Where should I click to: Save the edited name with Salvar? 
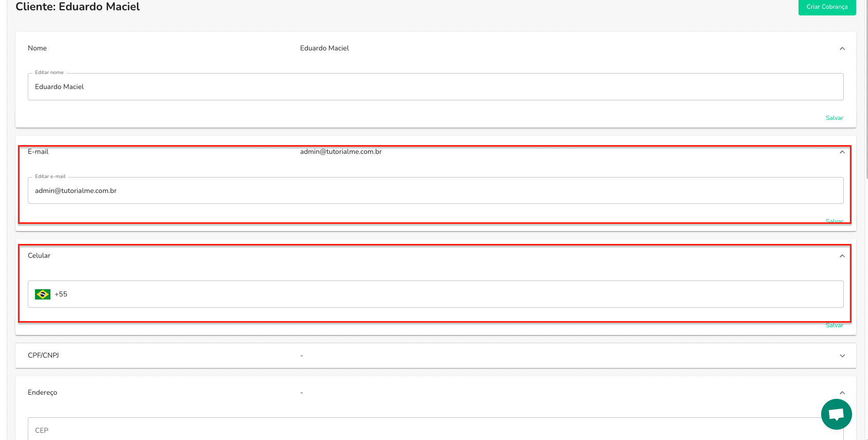pos(834,118)
